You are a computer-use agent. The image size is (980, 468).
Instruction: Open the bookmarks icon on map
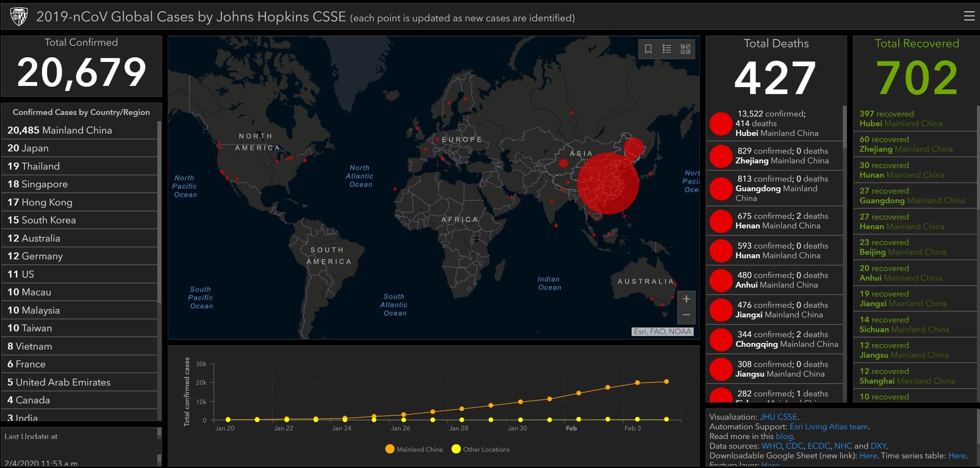click(648, 49)
